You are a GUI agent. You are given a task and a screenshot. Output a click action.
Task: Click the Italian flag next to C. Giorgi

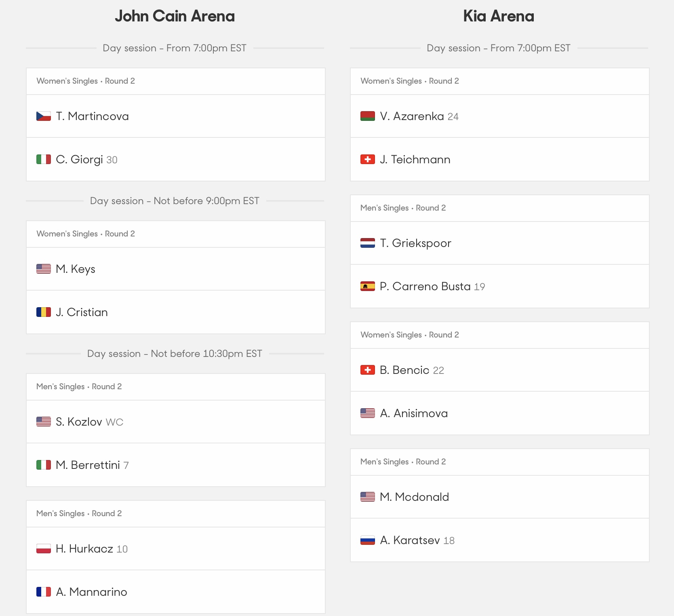pyautogui.click(x=44, y=159)
